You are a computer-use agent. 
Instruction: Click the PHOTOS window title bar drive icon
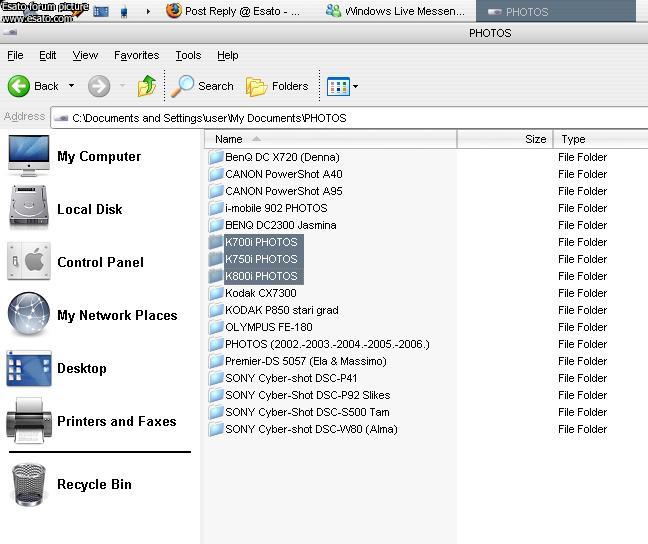click(x=10, y=32)
